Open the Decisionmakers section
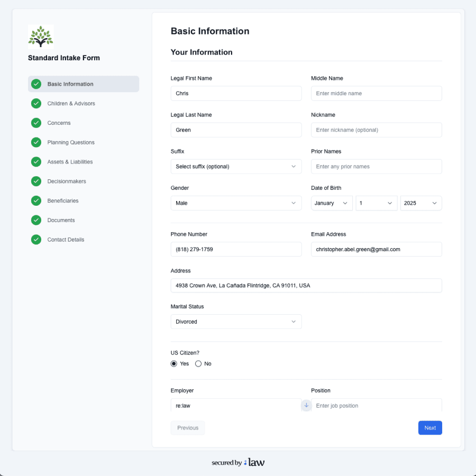Screen dimensions: 476x476 67,181
